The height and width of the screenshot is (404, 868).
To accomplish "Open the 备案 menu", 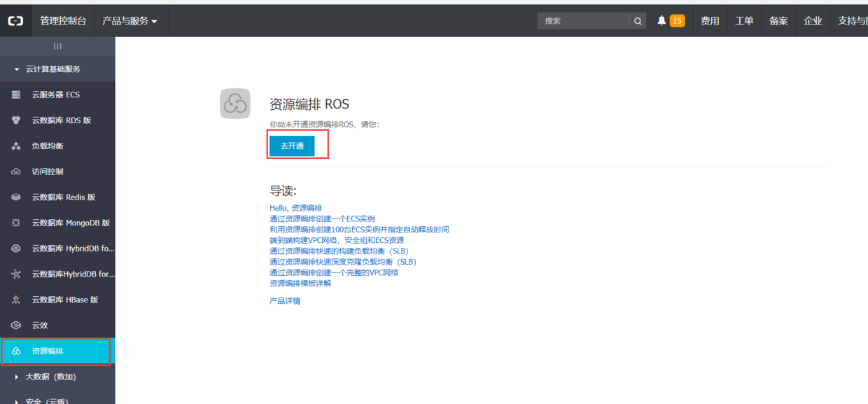I will pos(778,21).
